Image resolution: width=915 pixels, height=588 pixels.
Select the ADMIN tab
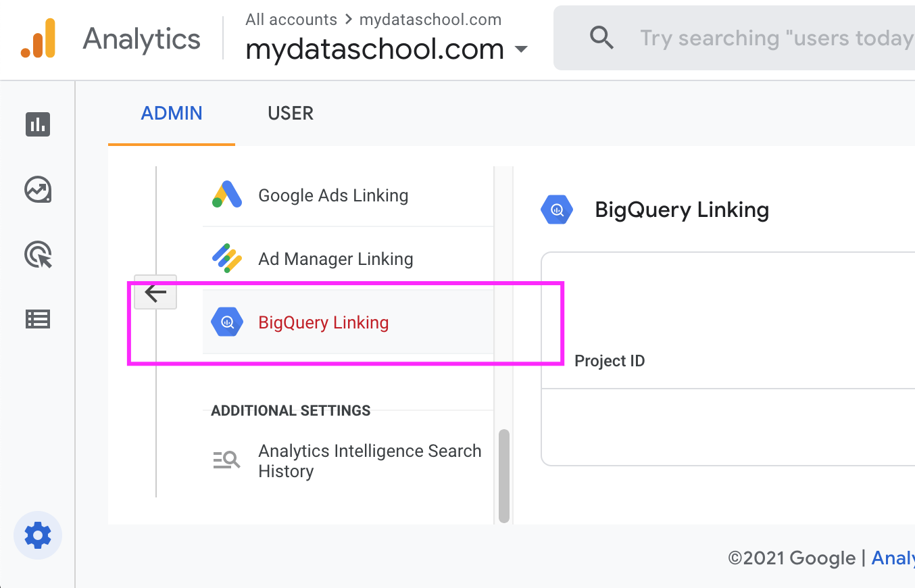pyautogui.click(x=171, y=113)
